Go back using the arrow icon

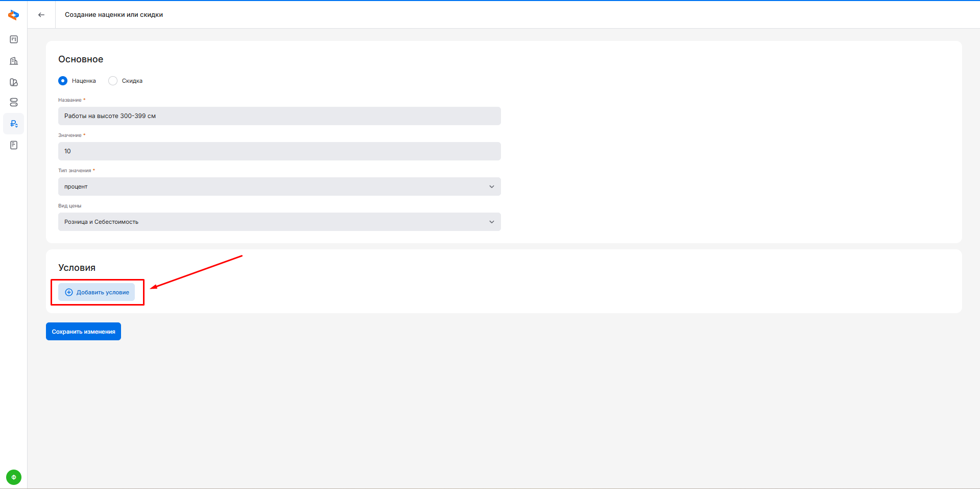[x=41, y=15]
